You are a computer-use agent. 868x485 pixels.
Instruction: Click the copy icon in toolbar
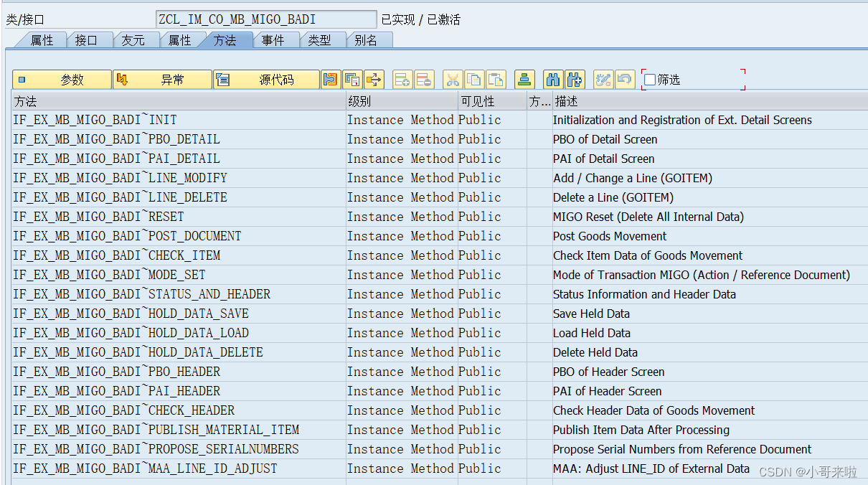click(x=474, y=80)
